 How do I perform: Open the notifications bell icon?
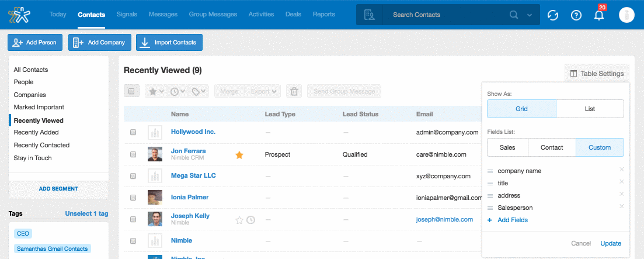(x=599, y=16)
